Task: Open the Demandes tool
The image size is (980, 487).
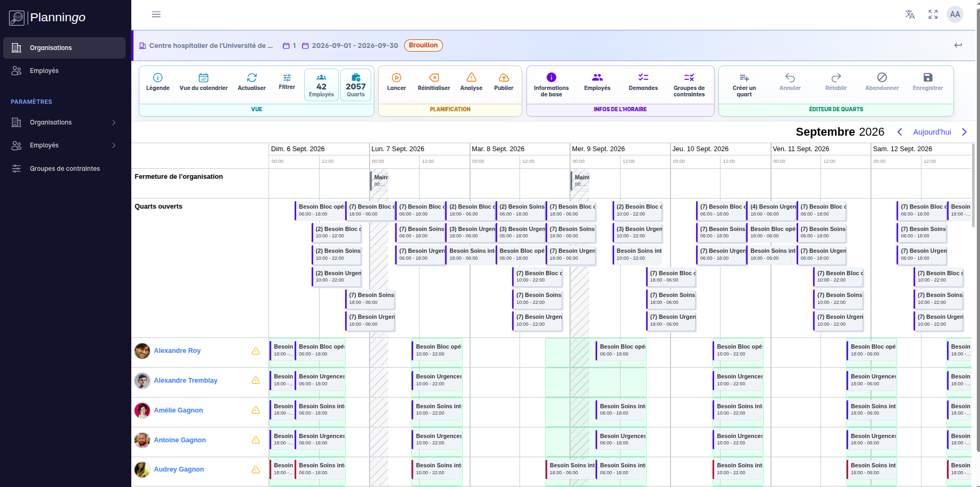Action: pos(643,82)
